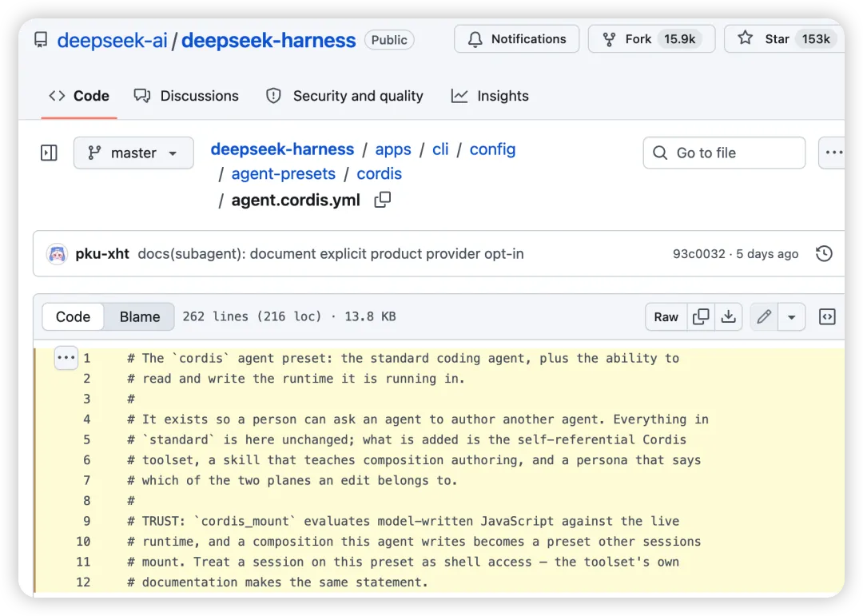Open the deepseek-ai organization link
Image resolution: width=863 pixels, height=616 pixels.
pos(112,40)
